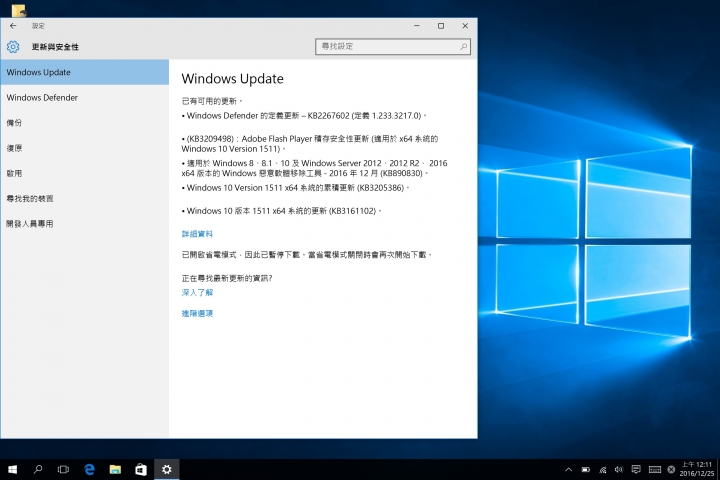This screenshot has height=480, width=720.
Task: Open the Action Center notification icon
Action: pyautogui.click(x=636, y=469)
